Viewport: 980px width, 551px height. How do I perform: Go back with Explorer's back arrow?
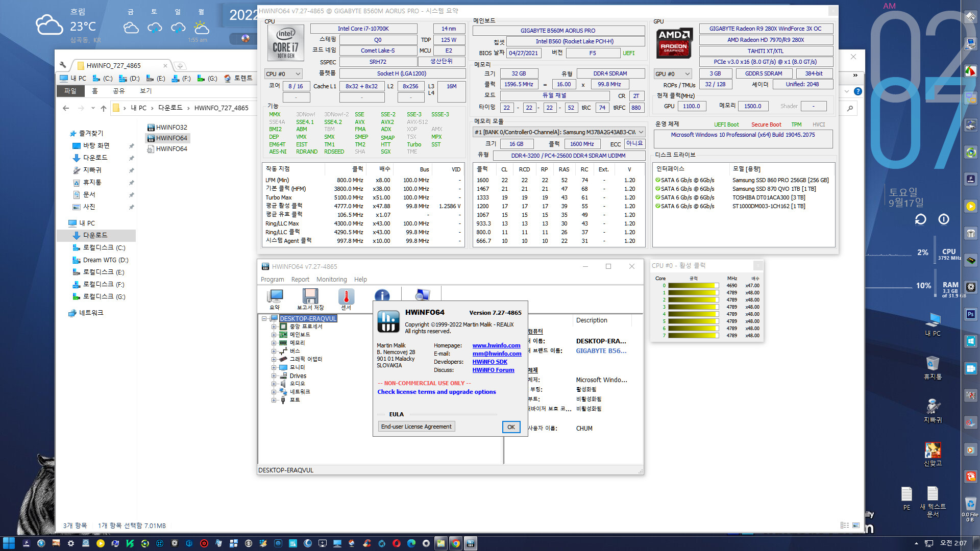[66, 108]
